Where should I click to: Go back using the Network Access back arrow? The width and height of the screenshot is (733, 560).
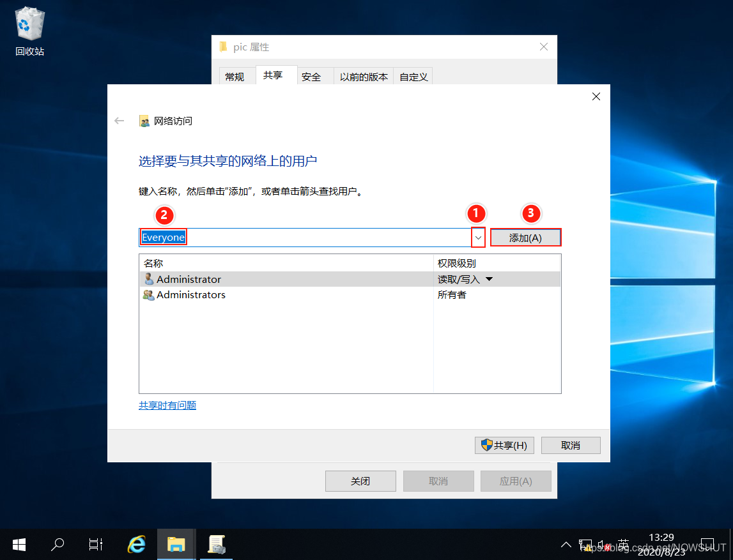119,120
